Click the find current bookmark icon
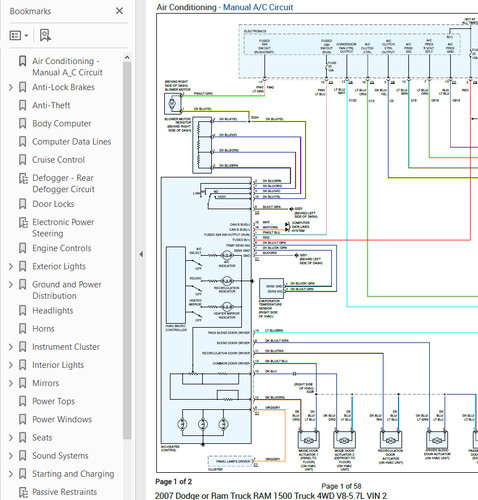Viewport: 478px width, 500px height. (x=45, y=35)
